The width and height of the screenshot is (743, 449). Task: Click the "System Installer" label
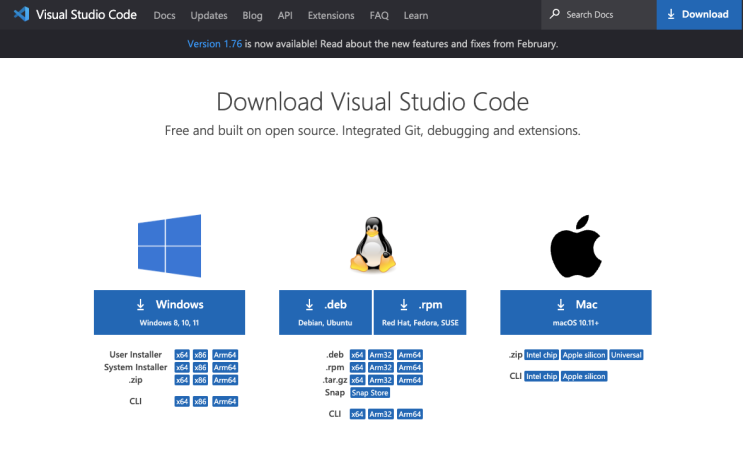point(136,367)
